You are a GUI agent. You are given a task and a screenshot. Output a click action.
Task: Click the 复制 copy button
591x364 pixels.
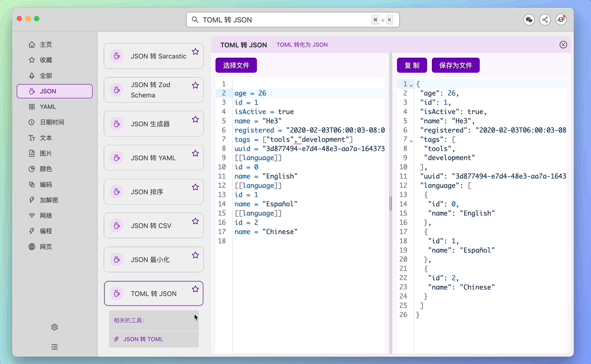[x=412, y=65]
